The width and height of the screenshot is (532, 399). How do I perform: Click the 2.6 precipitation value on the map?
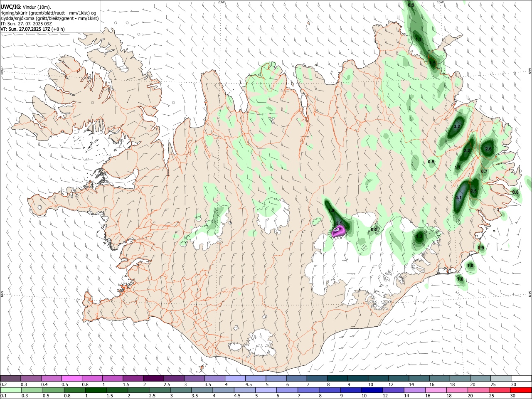point(488,149)
